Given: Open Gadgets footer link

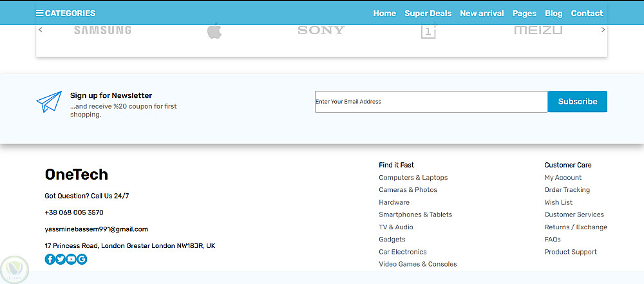Looking at the screenshot, I should pos(392,239).
